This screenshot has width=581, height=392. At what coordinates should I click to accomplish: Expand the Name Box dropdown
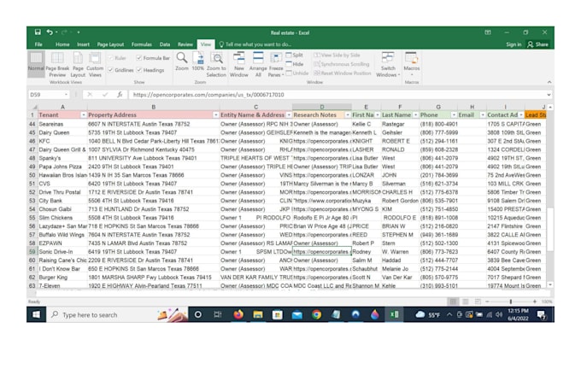pyautogui.click(x=66, y=95)
